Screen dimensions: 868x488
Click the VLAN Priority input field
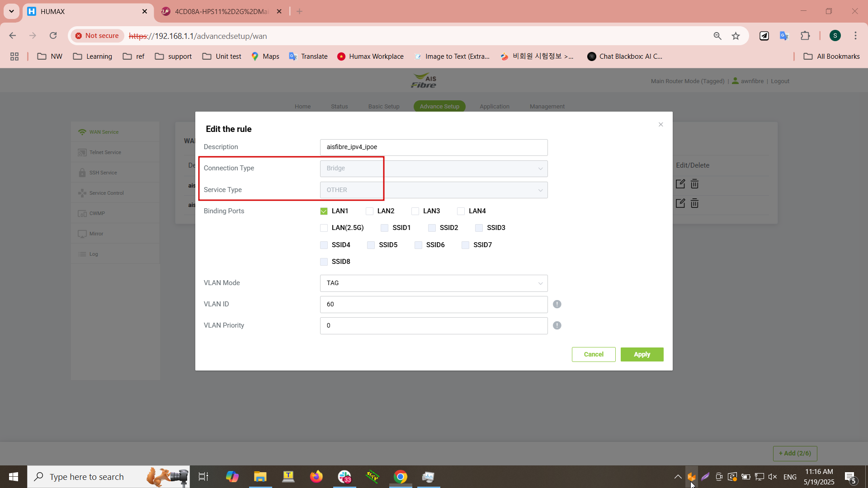point(434,326)
